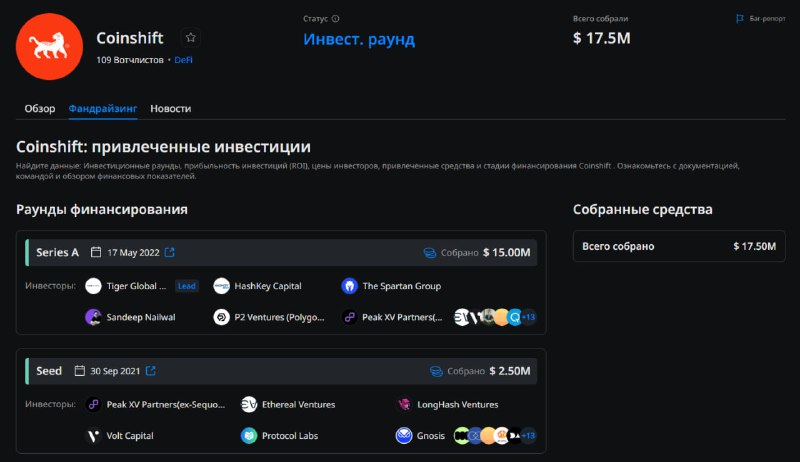Open the DeFi category link

click(183, 60)
